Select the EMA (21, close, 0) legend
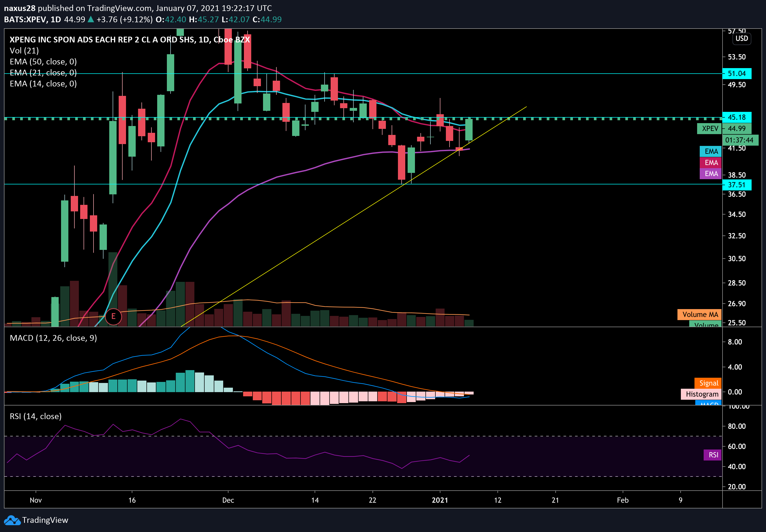 point(43,73)
